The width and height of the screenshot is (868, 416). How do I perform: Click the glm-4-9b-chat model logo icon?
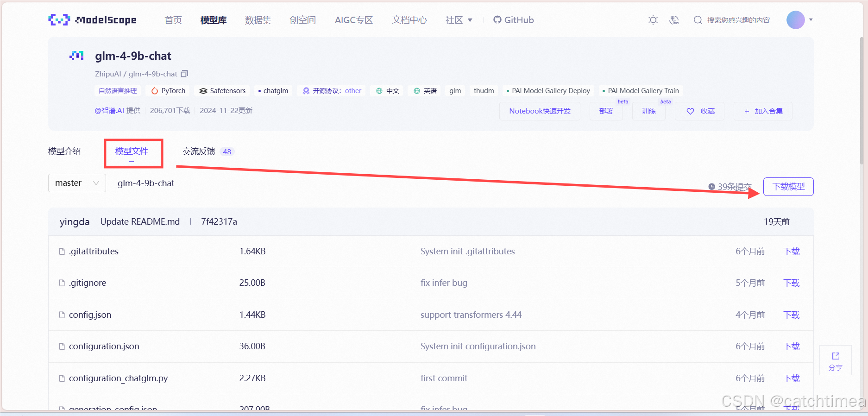pos(76,56)
